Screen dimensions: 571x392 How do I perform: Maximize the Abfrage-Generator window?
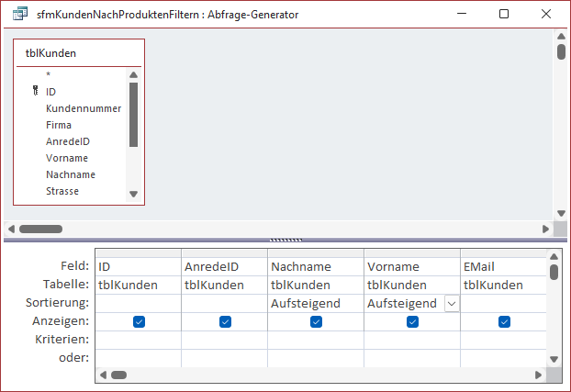(x=504, y=15)
